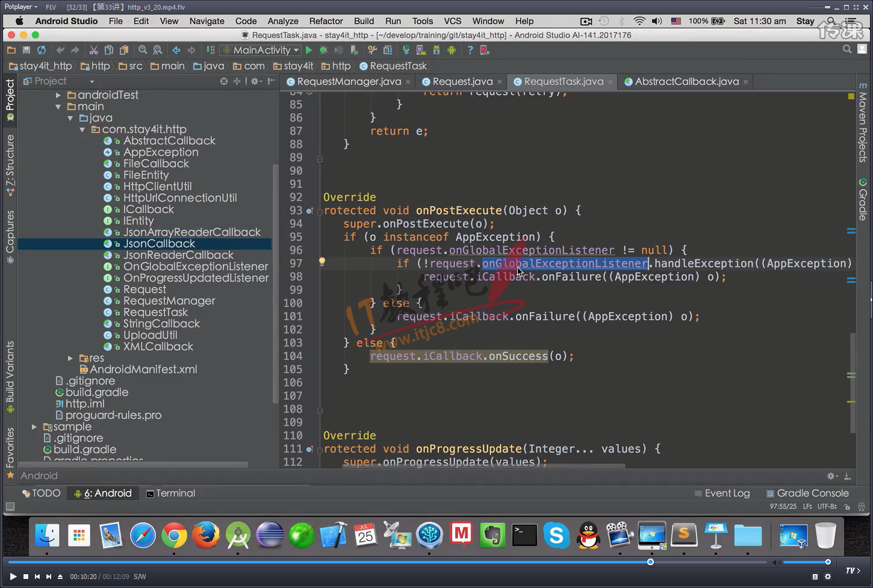Open the Event Log

coord(722,494)
